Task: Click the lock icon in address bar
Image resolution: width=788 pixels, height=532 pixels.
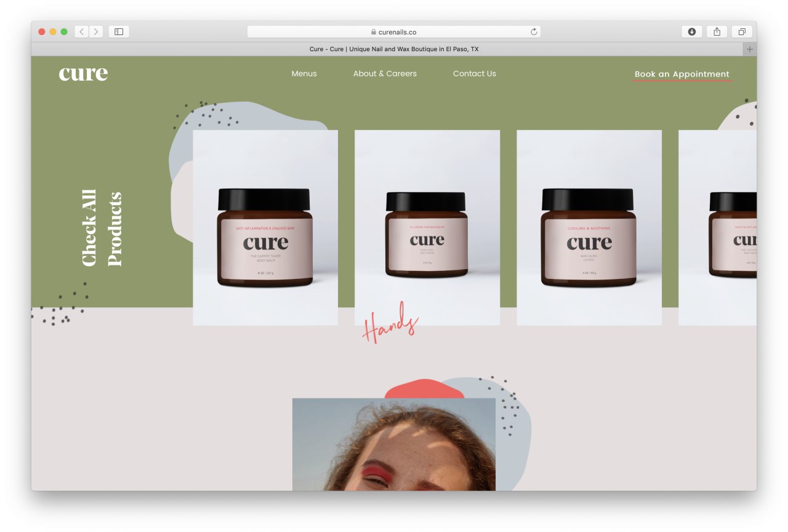Action: tap(374, 32)
